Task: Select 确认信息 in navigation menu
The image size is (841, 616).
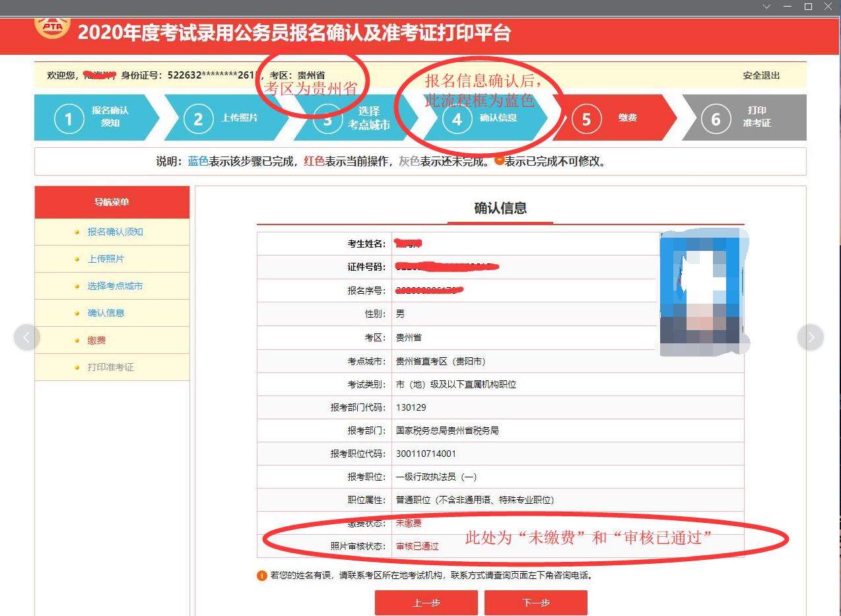Action: (x=106, y=313)
